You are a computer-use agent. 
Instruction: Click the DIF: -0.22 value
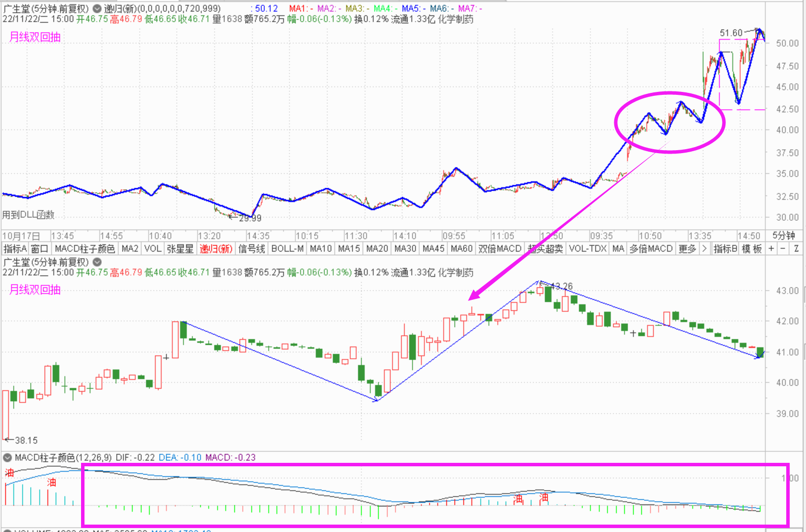pyautogui.click(x=135, y=457)
